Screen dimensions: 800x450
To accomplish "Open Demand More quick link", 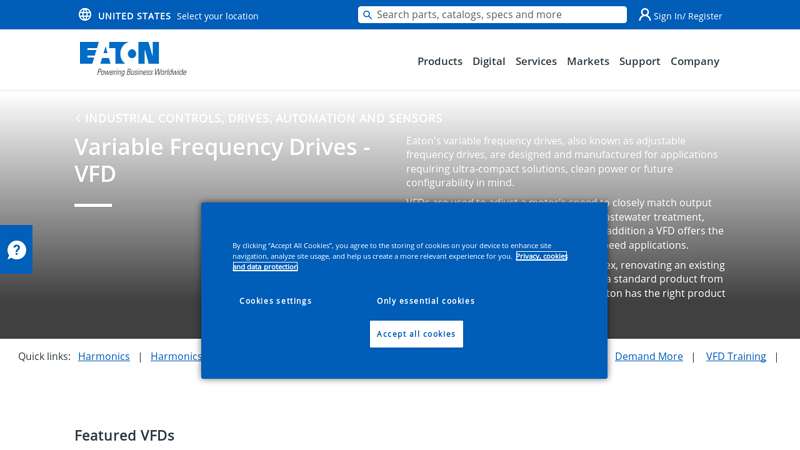I will 648,356.
